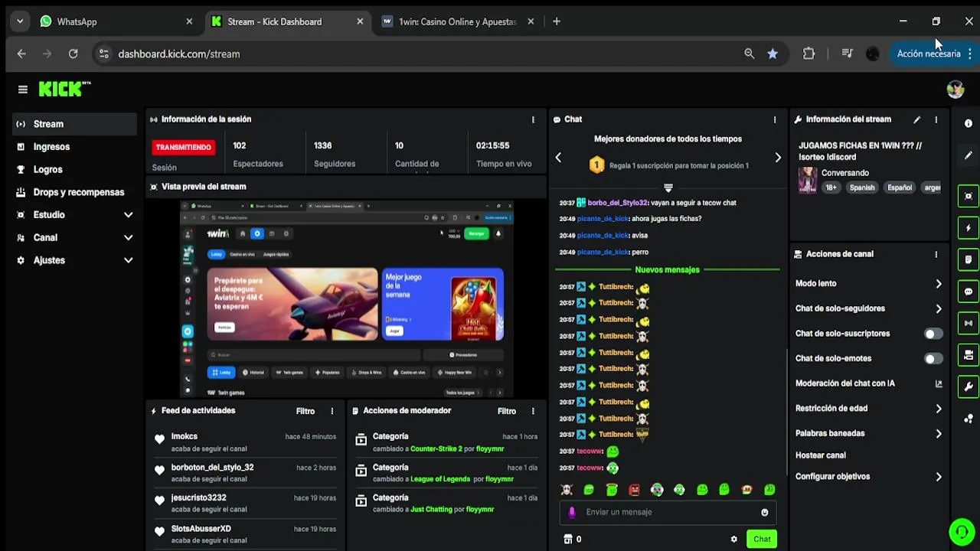Open Chat de solo-seguidores options
The width and height of the screenshot is (980, 551).
point(869,308)
